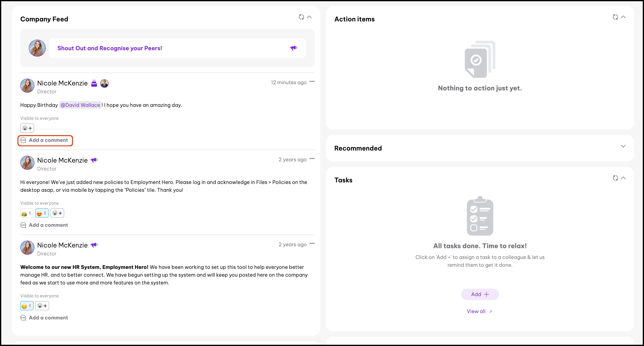644x346 pixels.
Task: Expand the Recommended section
Action: 623,146
